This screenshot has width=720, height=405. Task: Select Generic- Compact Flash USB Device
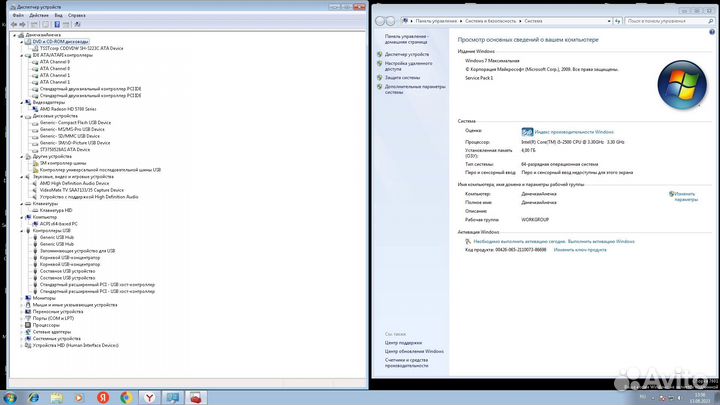(75, 123)
